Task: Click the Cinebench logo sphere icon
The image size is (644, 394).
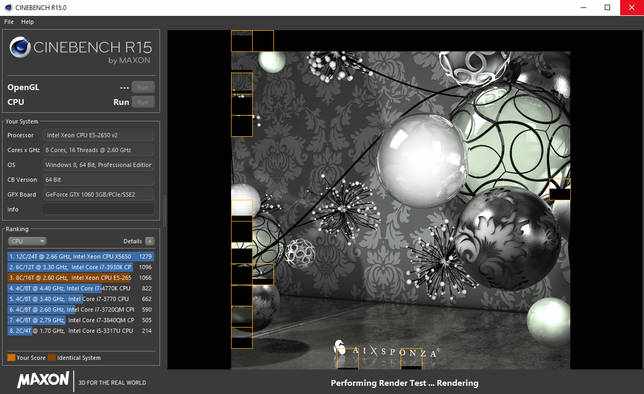Action: click(20, 47)
